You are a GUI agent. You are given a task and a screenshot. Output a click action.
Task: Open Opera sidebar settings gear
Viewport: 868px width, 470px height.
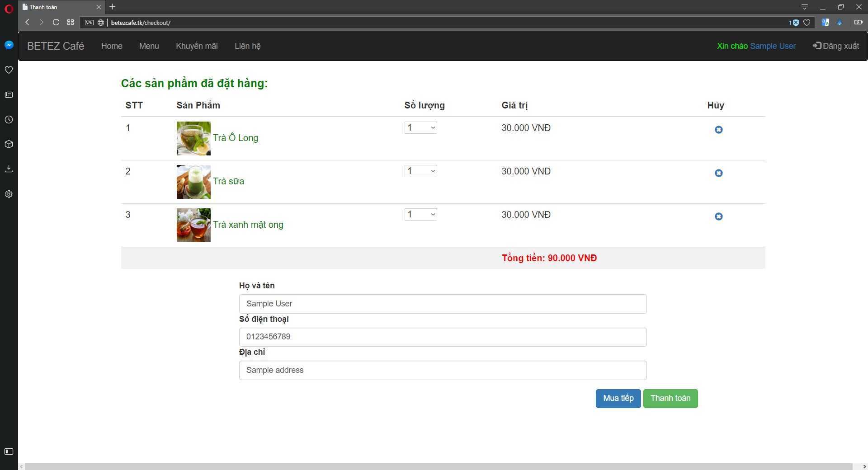click(9, 194)
